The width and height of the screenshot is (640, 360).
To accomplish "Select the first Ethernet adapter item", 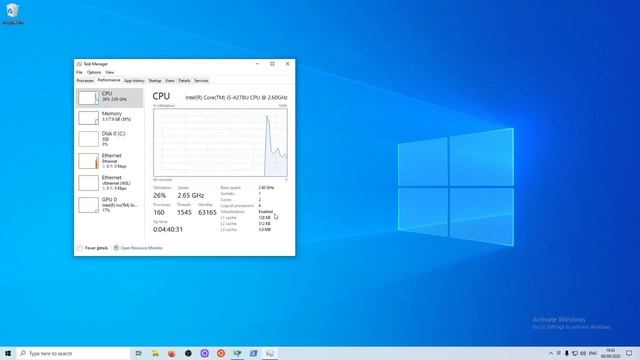I will pyautogui.click(x=109, y=161).
